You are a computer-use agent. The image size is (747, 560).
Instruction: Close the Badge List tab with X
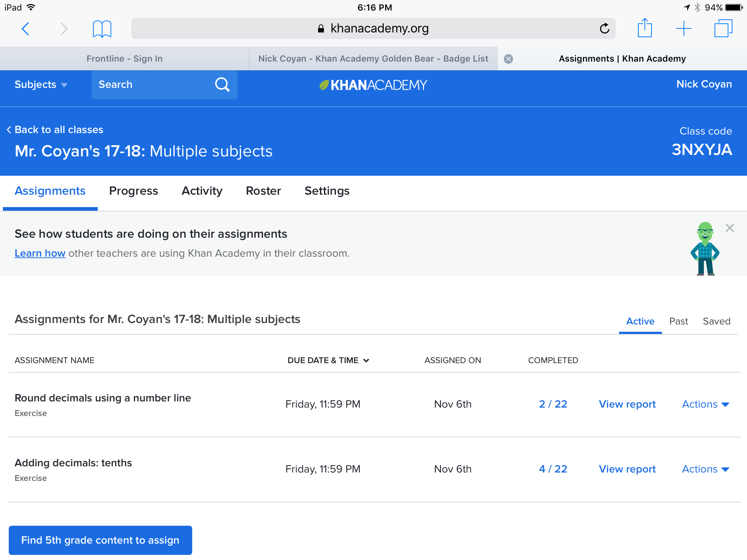508,59
